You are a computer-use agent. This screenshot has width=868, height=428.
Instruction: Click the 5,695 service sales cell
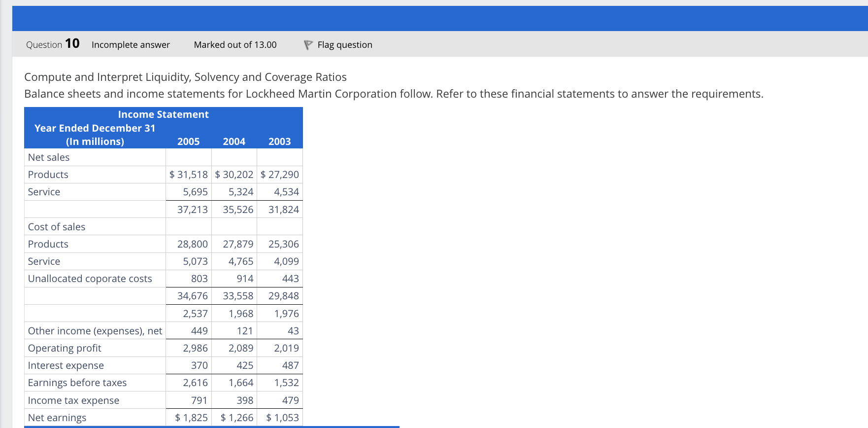point(189,192)
